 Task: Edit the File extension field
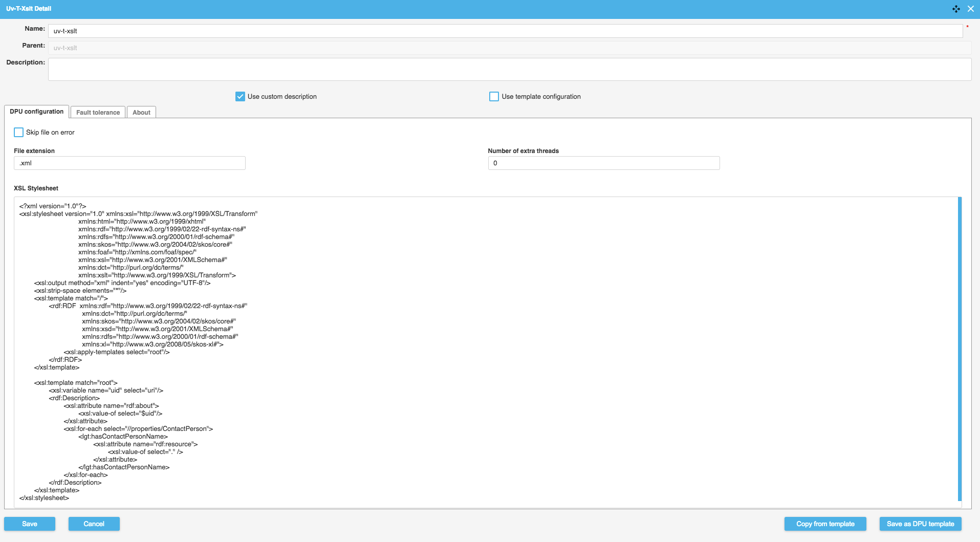point(129,163)
